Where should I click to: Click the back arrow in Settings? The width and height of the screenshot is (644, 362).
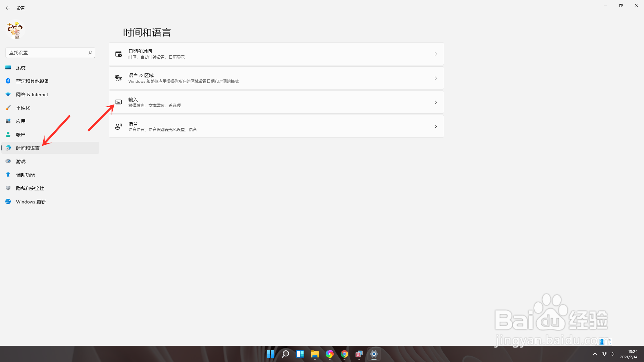coord(8,8)
